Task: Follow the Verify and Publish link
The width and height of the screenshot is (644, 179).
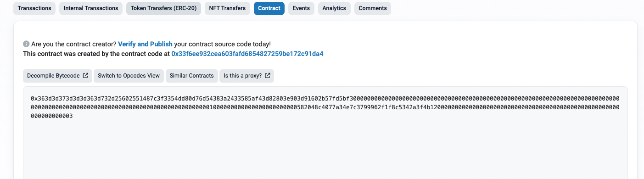Action: pyautogui.click(x=145, y=45)
